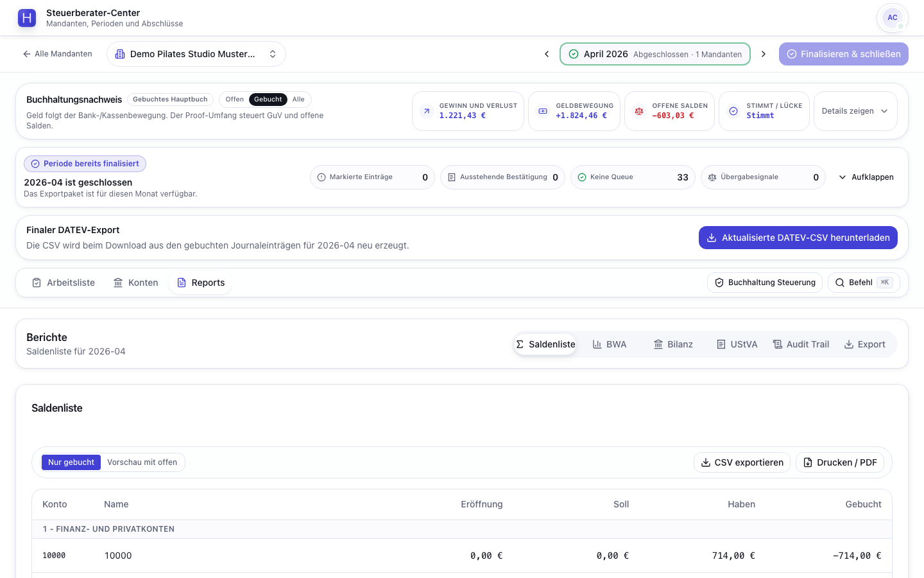The image size is (924, 578).
Task: Select the Alle proof scope option
Action: pos(298,100)
